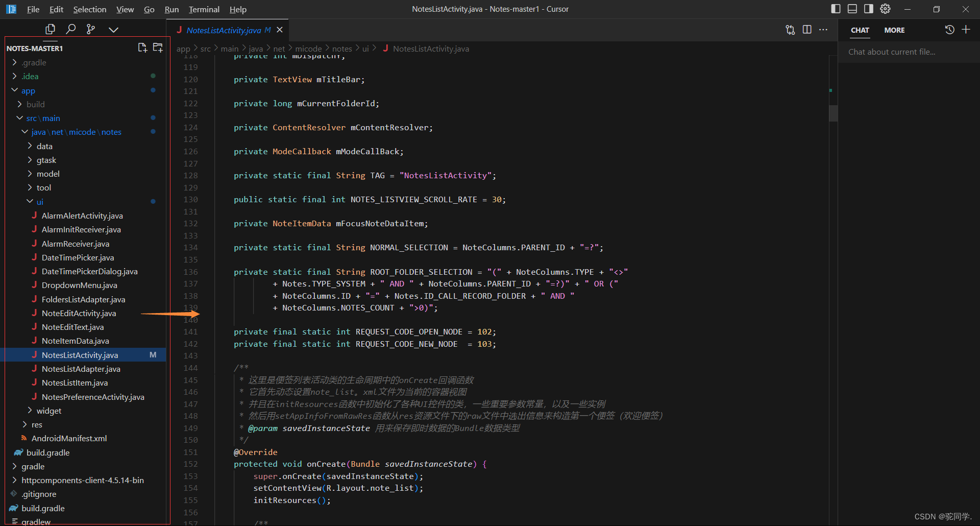Open NotesPreferenceActivity.java file
This screenshot has height=526, width=980.
coord(93,397)
